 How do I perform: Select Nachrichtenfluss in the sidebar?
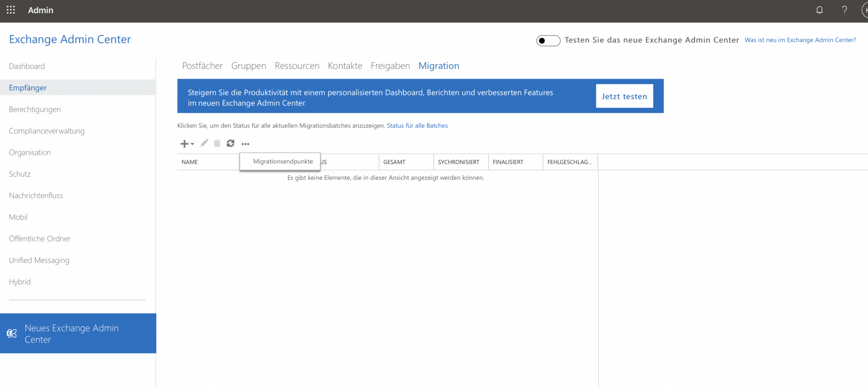pyautogui.click(x=36, y=196)
